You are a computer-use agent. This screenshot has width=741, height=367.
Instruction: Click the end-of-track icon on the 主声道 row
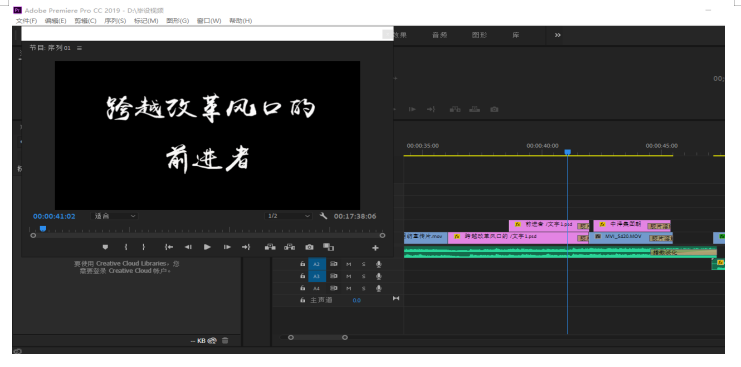pos(396,298)
